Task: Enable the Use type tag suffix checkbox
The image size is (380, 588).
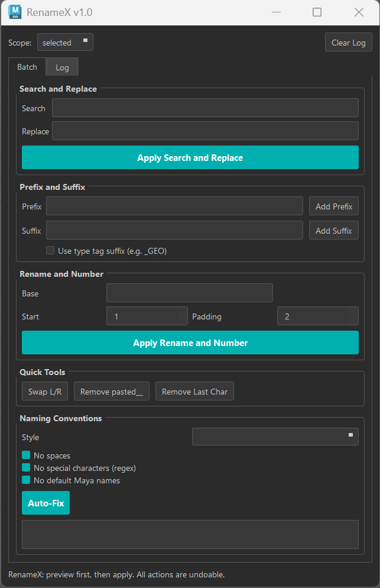Action: (x=51, y=251)
